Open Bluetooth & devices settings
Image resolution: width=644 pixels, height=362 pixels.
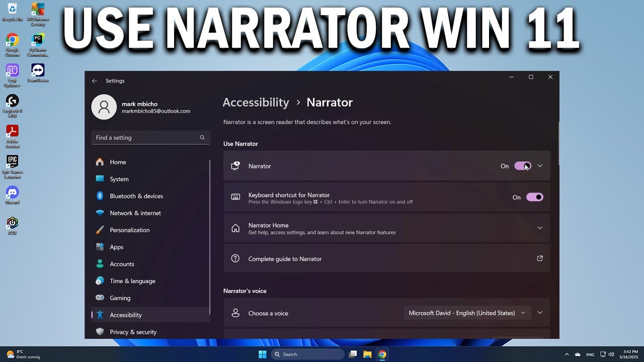[150, 196]
